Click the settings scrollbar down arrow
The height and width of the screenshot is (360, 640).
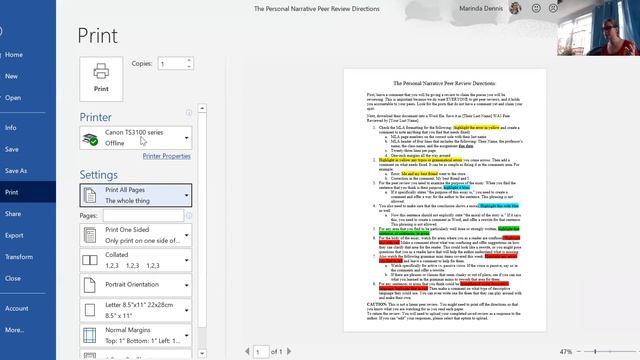202,353
